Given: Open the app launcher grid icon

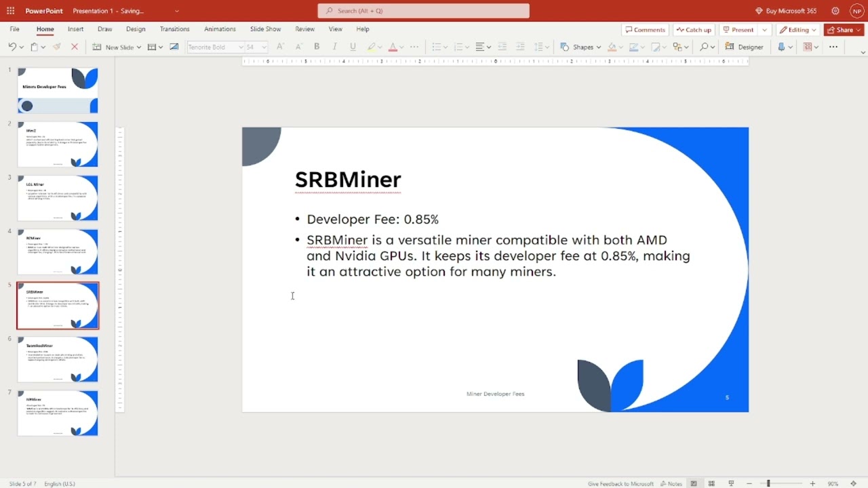Looking at the screenshot, I should pos(10,11).
